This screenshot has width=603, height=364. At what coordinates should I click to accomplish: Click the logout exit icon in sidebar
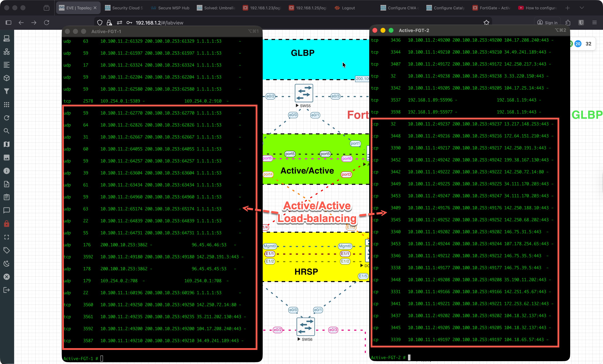[7, 290]
